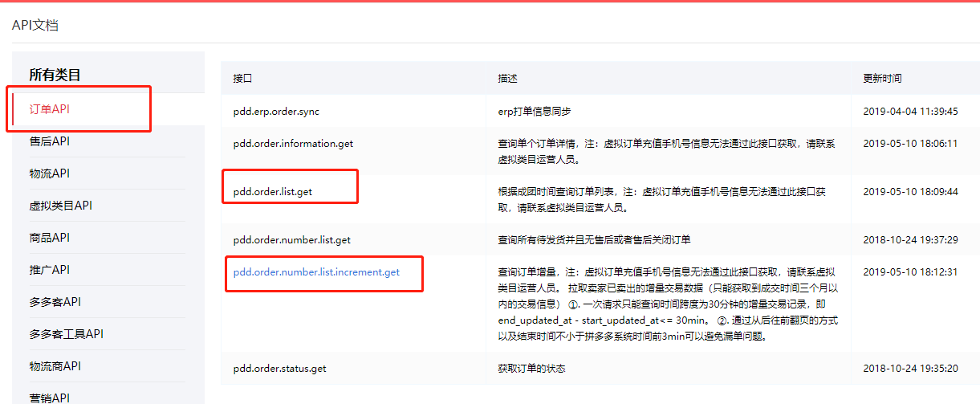The image size is (980, 404).
Task: Click the 所有类目 sidebar heading
Action: (x=55, y=75)
